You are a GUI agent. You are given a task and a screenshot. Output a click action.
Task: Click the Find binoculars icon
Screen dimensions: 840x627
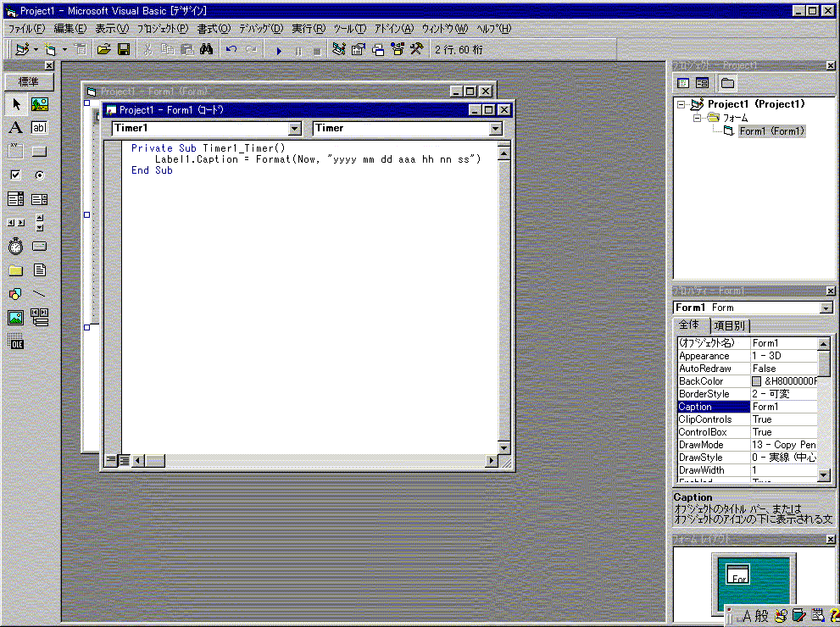[207, 50]
